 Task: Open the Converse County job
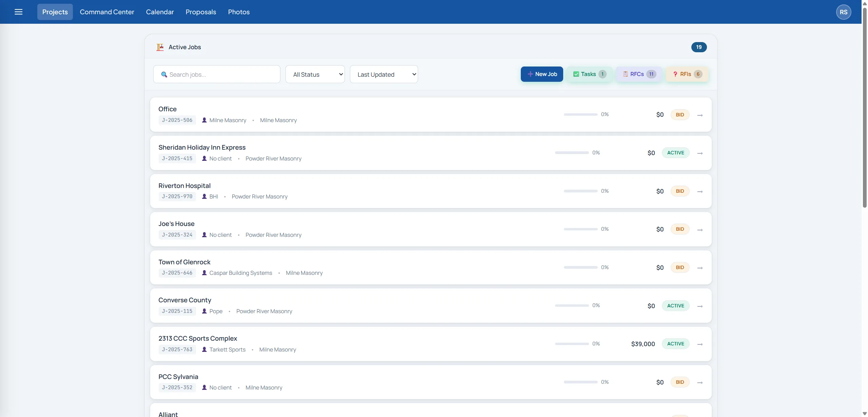pos(185,300)
